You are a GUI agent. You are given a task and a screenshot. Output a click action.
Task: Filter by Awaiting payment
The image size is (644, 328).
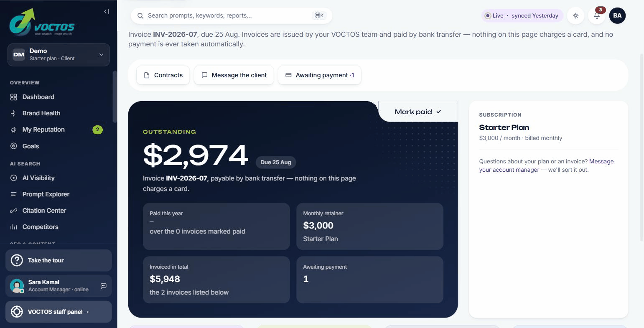click(x=320, y=75)
